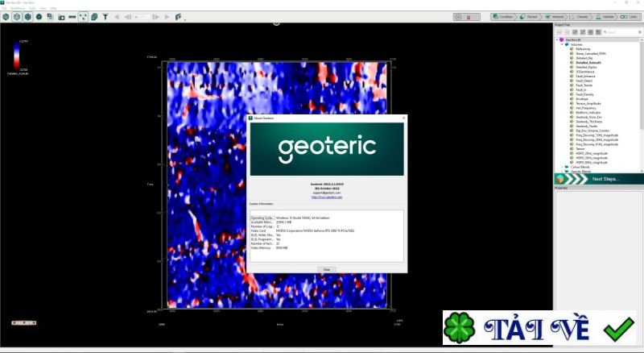
Task: Click the Detailed_Azimuth colour bar legend
Action: [17, 56]
